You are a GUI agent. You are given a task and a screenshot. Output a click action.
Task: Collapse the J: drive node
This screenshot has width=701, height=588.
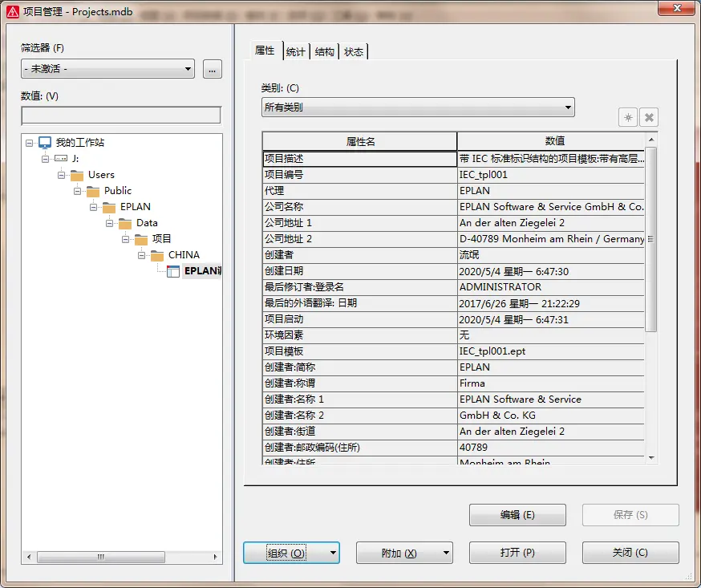click(45, 159)
